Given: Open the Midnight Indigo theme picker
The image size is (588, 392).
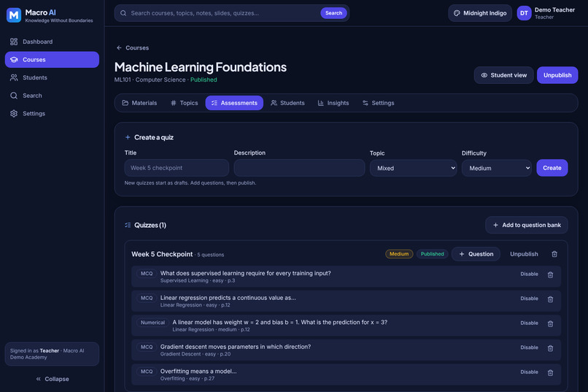Looking at the screenshot, I should tap(479, 13).
